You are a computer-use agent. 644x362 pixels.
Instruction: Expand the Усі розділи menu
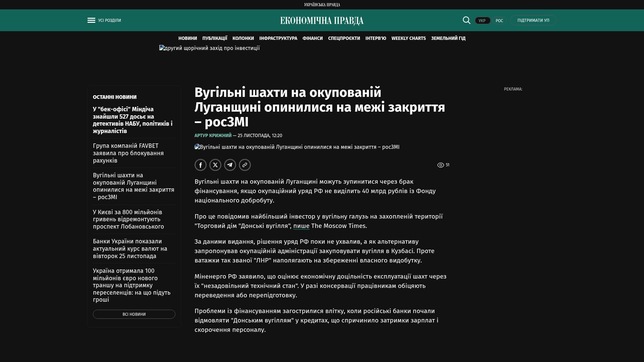click(110, 20)
